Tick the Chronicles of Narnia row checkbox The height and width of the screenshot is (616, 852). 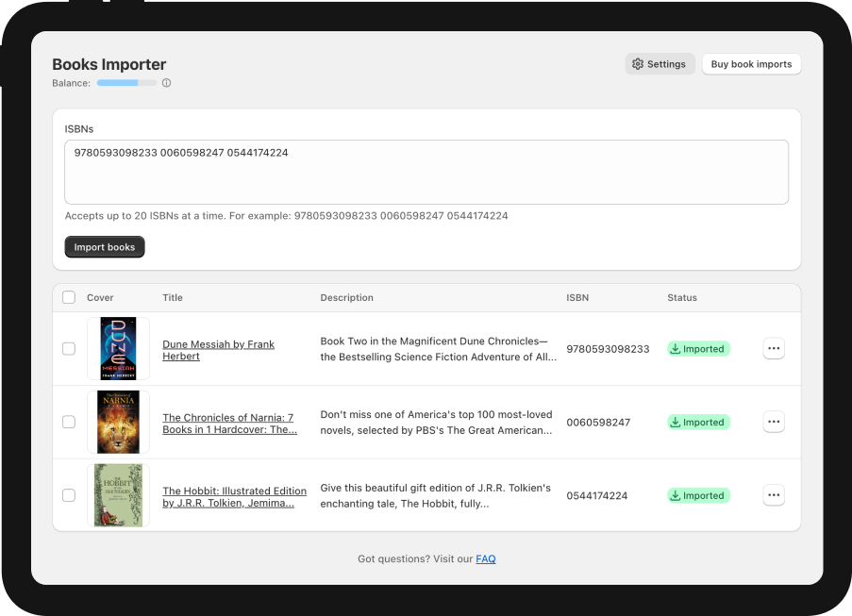pyautogui.click(x=69, y=423)
